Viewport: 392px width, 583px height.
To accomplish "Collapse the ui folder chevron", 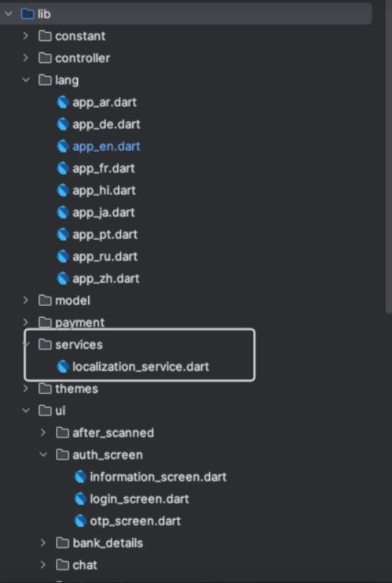I will 26,410.
